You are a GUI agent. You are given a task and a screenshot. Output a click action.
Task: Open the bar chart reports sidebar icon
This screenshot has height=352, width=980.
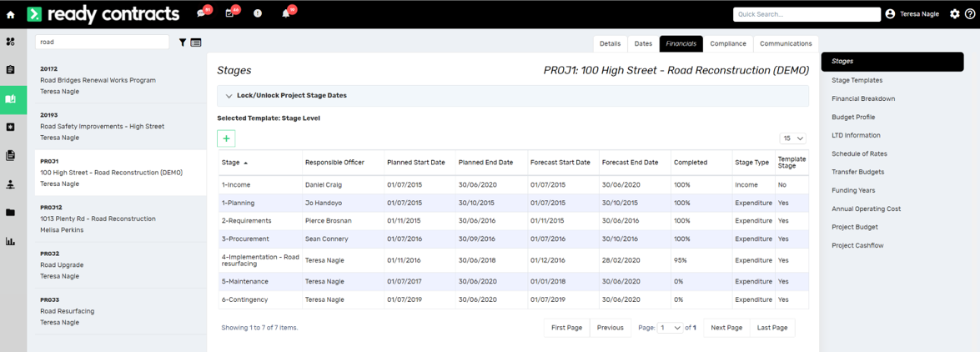[x=10, y=241]
